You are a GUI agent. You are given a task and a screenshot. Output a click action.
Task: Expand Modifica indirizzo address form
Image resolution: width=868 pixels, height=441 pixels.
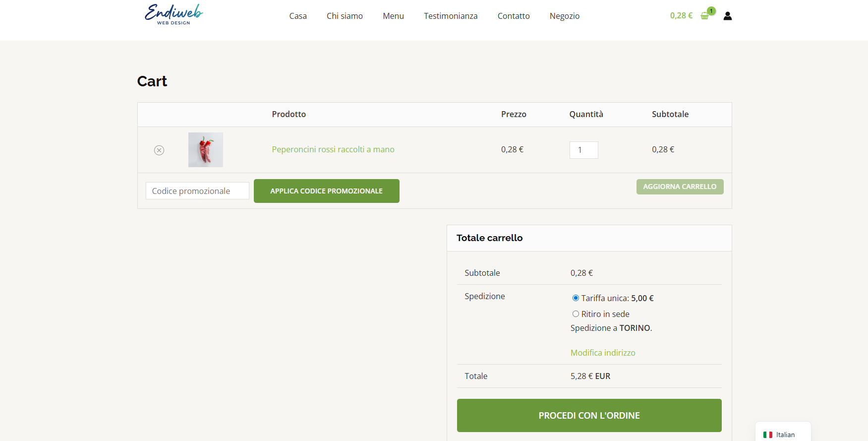(603, 353)
